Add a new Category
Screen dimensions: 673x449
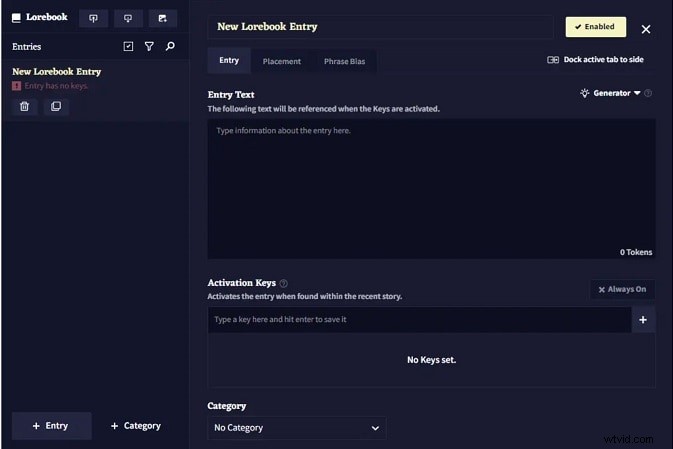pos(135,425)
